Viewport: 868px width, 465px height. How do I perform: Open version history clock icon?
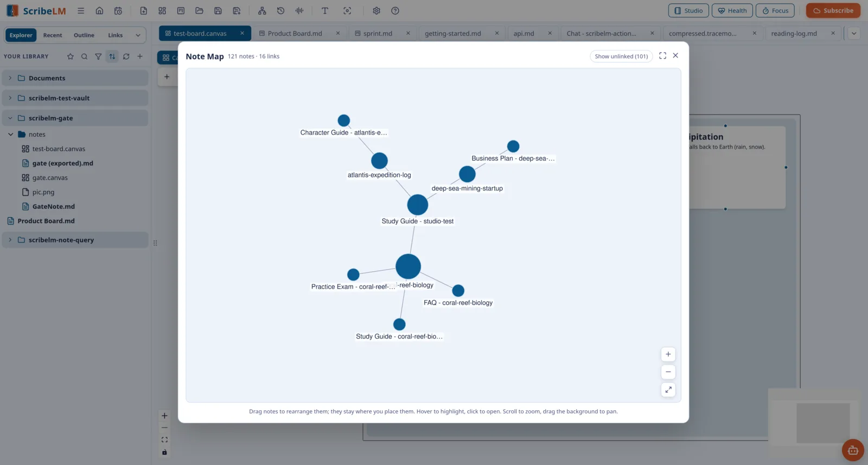point(280,11)
